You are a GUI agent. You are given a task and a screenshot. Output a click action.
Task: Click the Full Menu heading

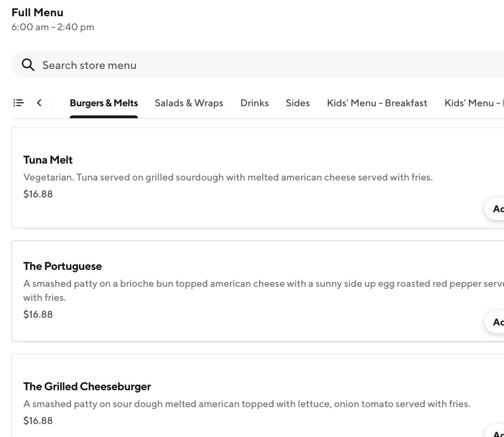(37, 13)
